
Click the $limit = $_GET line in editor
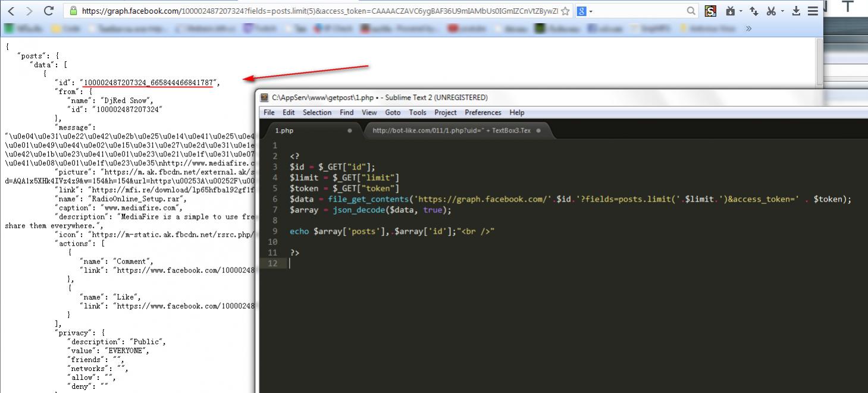[344, 178]
